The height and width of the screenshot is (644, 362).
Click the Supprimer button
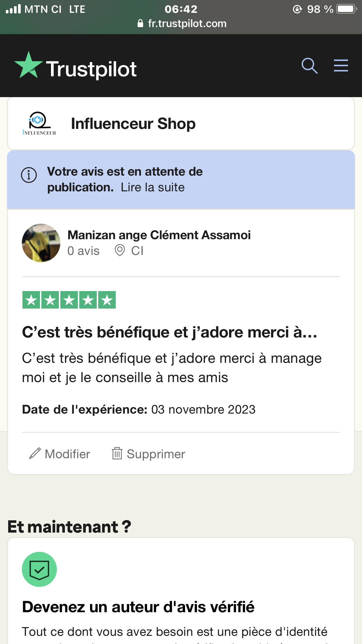click(156, 454)
